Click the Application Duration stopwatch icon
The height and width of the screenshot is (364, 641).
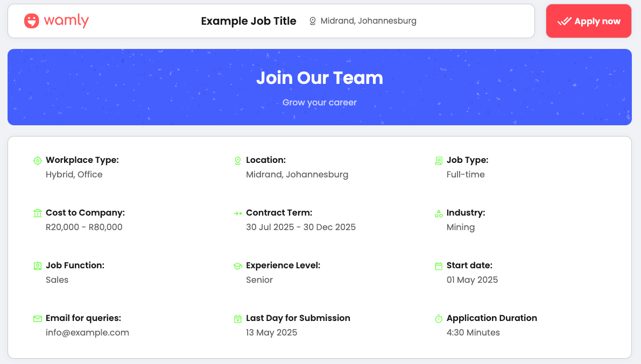439,318
